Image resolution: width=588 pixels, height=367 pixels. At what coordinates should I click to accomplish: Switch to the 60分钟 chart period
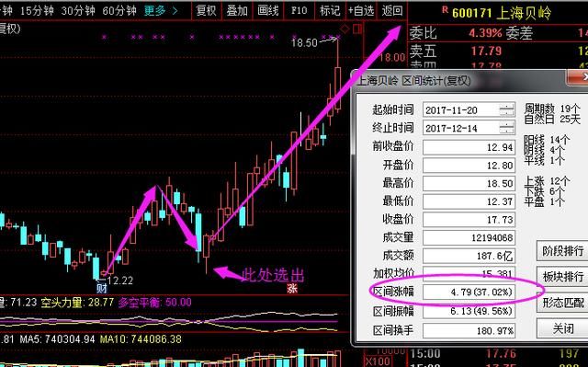(x=119, y=11)
